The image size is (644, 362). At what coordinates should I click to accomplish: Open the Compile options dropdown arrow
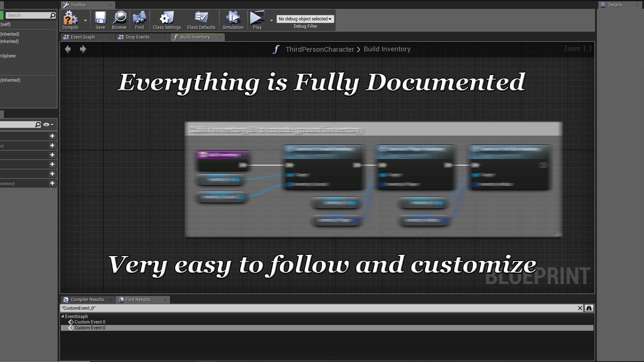click(x=85, y=20)
